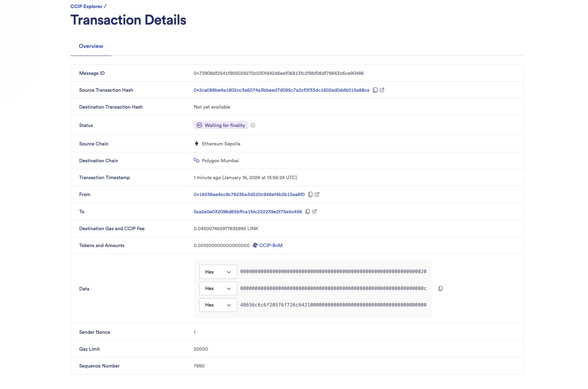Viewport: 588px width, 389px height.
Task: Click the 'Data' row label
Action: coord(84,289)
